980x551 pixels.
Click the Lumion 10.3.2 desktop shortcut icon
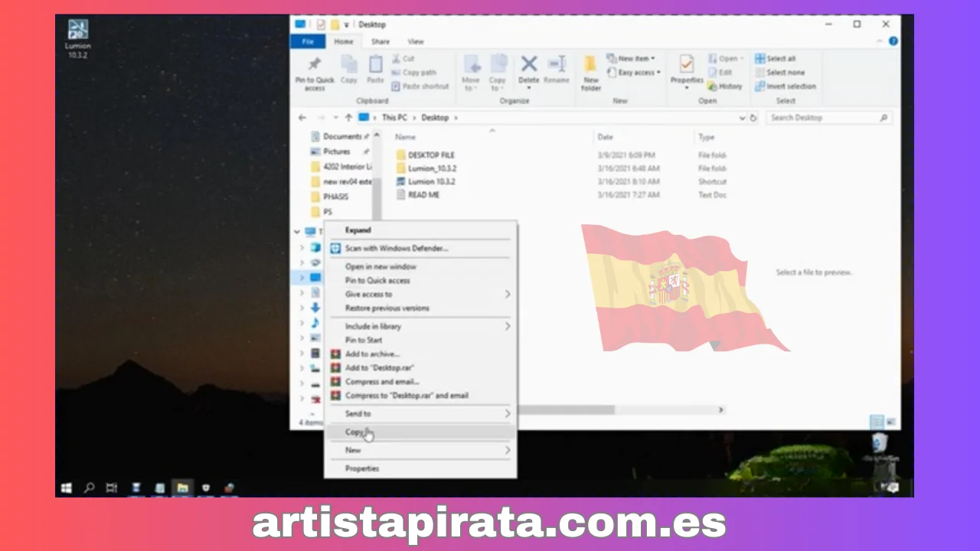pyautogui.click(x=78, y=39)
